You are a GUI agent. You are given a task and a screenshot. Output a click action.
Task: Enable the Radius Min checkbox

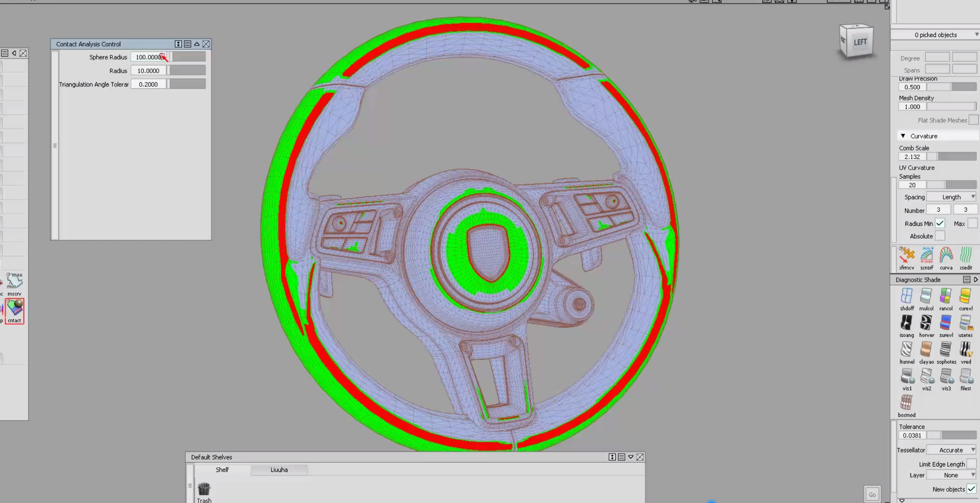coord(941,223)
